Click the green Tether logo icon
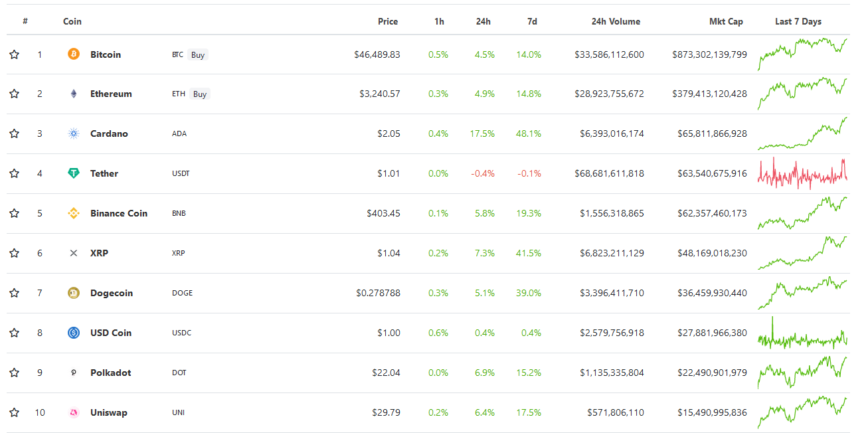The width and height of the screenshot is (868, 433). pos(74,173)
